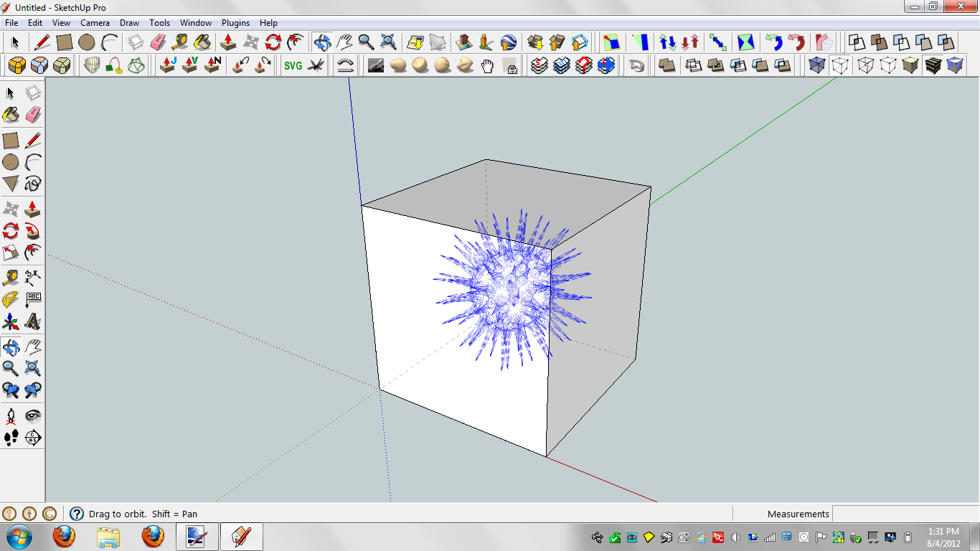Screen dimensions: 980x551
Task: Switch to Wireframe face style
Action: 866,66
